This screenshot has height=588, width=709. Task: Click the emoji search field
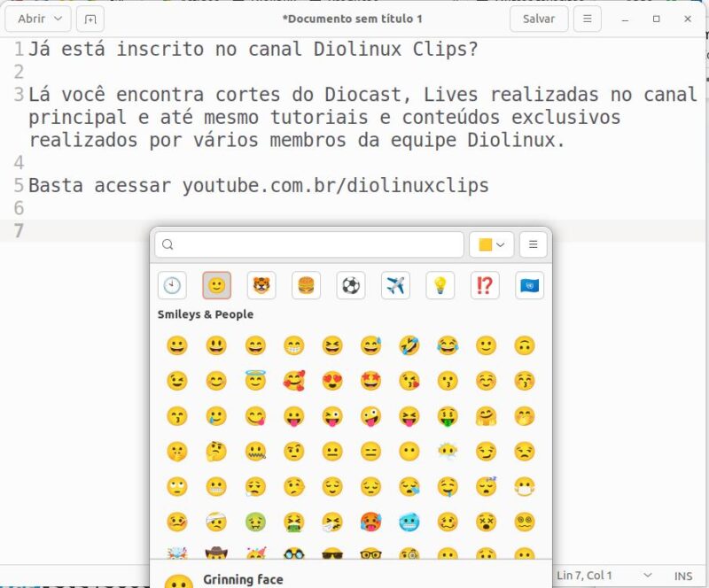pos(308,244)
